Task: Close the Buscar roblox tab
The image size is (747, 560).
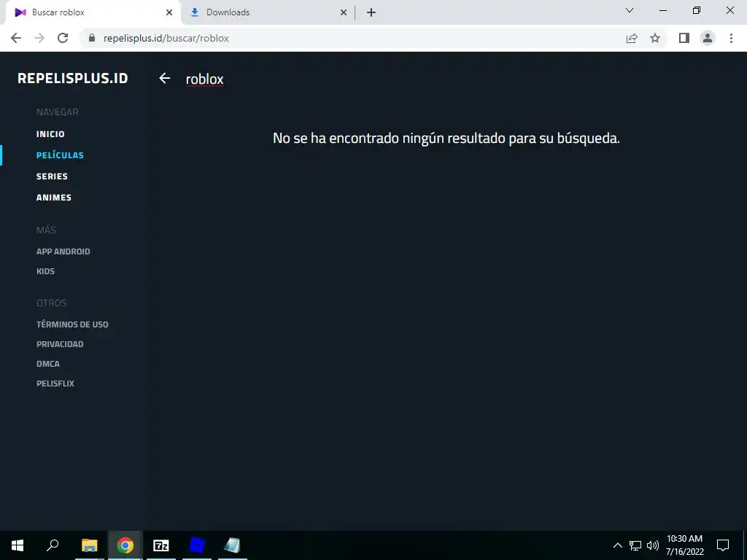Action: tap(169, 12)
